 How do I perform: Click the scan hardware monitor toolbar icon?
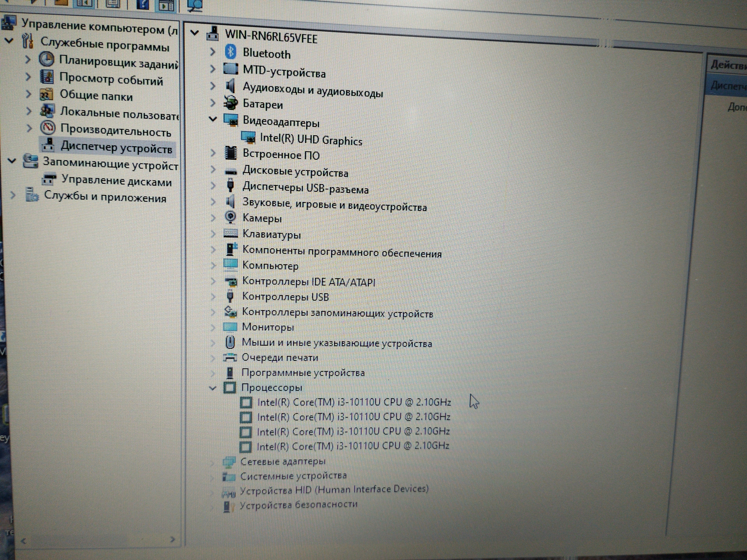coord(195,5)
